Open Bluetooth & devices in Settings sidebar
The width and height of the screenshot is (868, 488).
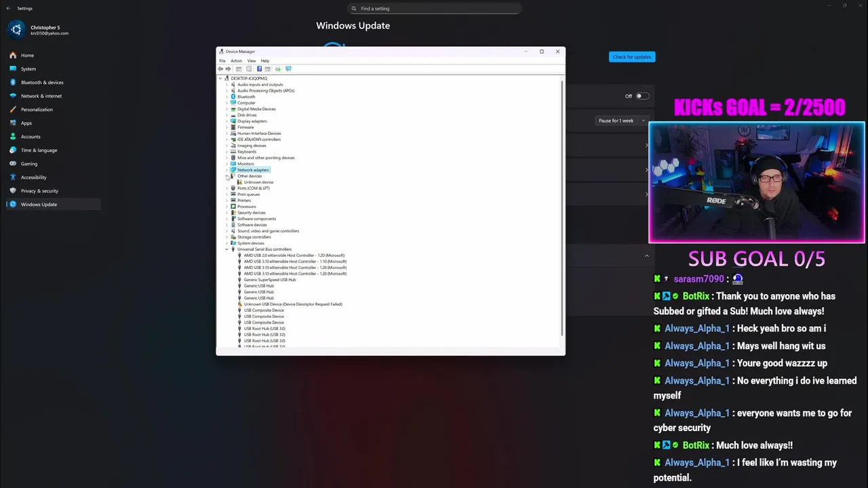(54, 83)
